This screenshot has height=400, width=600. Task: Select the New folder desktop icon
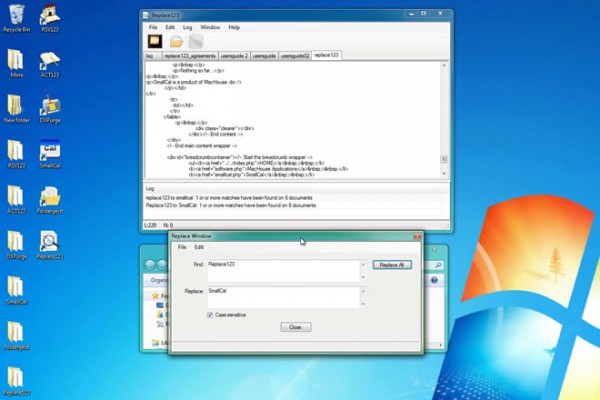point(16,109)
